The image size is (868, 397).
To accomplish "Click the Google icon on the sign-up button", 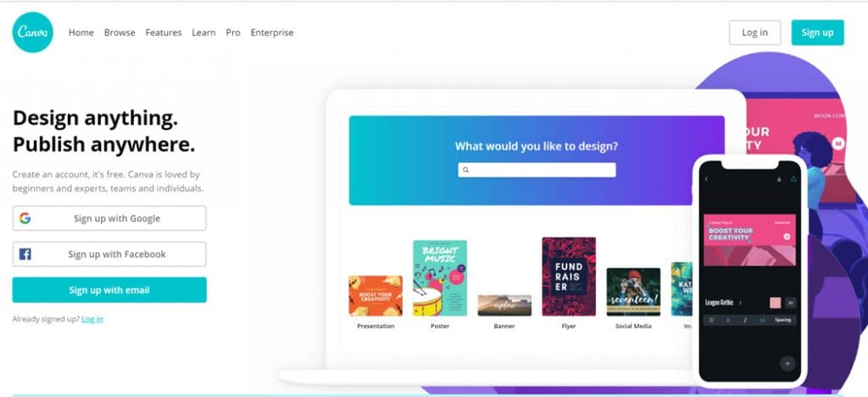I will pos(25,218).
